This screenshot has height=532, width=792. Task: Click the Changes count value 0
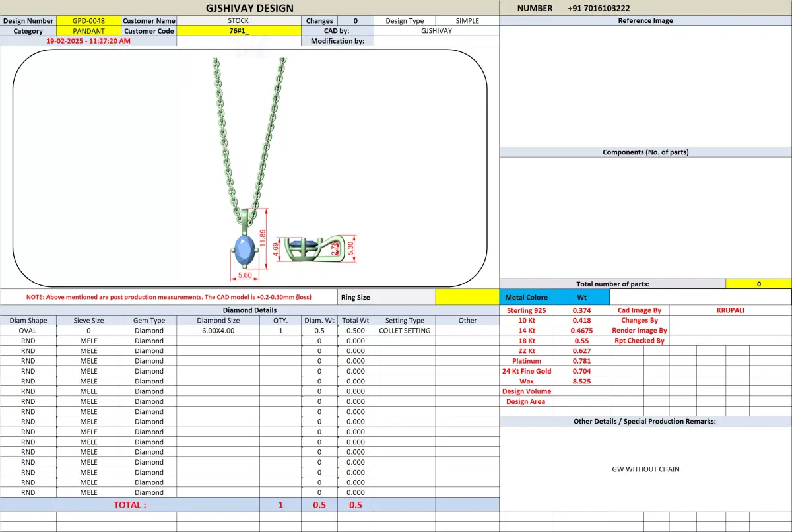(356, 21)
